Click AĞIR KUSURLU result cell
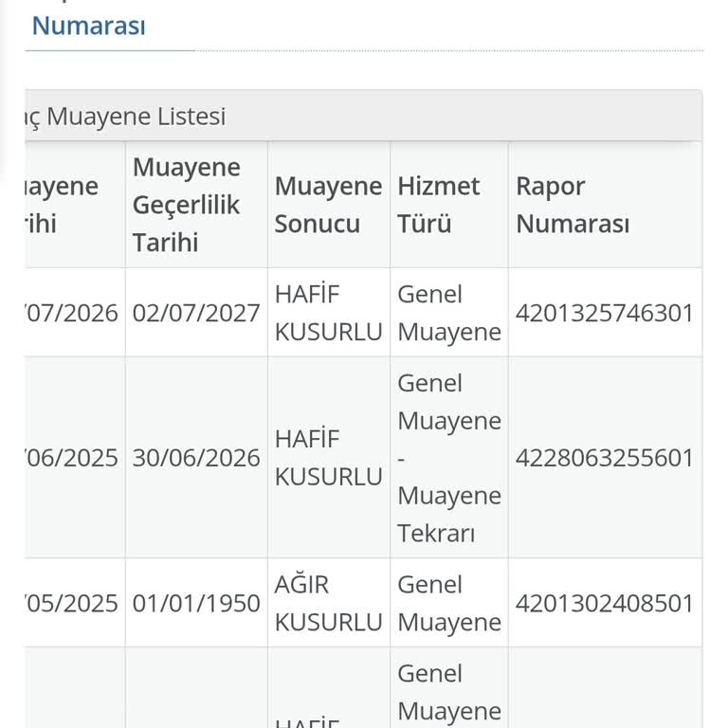Screen dimensions: 728x728 pyautogui.click(x=329, y=603)
